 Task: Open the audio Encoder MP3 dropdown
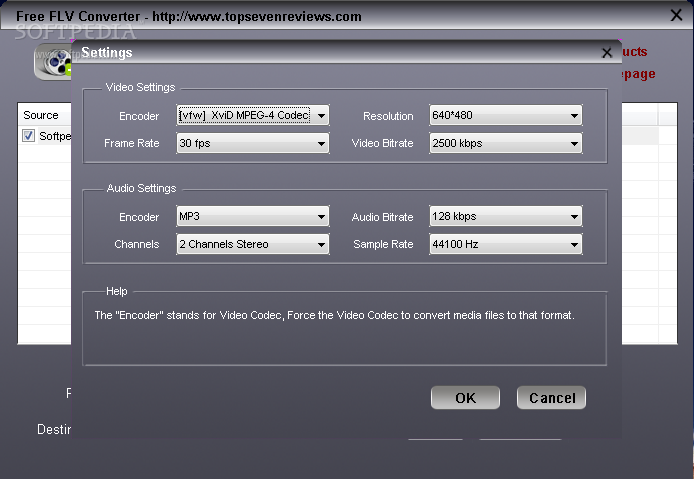(x=253, y=216)
